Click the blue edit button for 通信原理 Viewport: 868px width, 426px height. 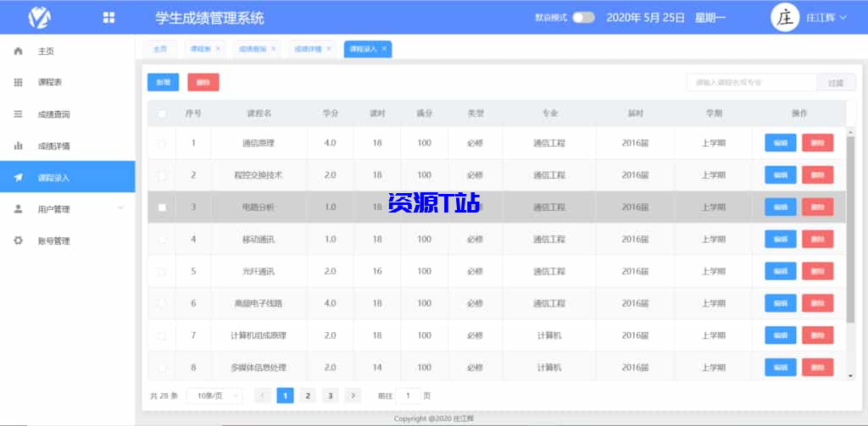(x=781, y=143)
